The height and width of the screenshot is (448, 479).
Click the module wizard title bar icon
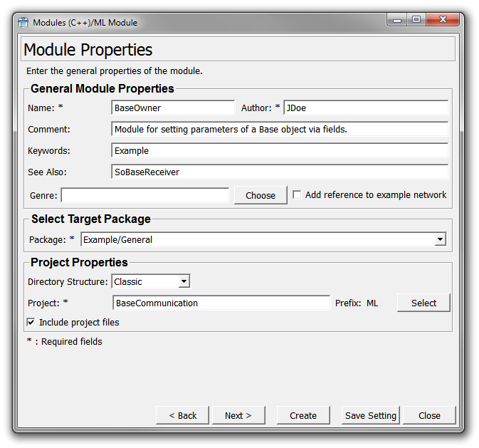tap(23, 22)
